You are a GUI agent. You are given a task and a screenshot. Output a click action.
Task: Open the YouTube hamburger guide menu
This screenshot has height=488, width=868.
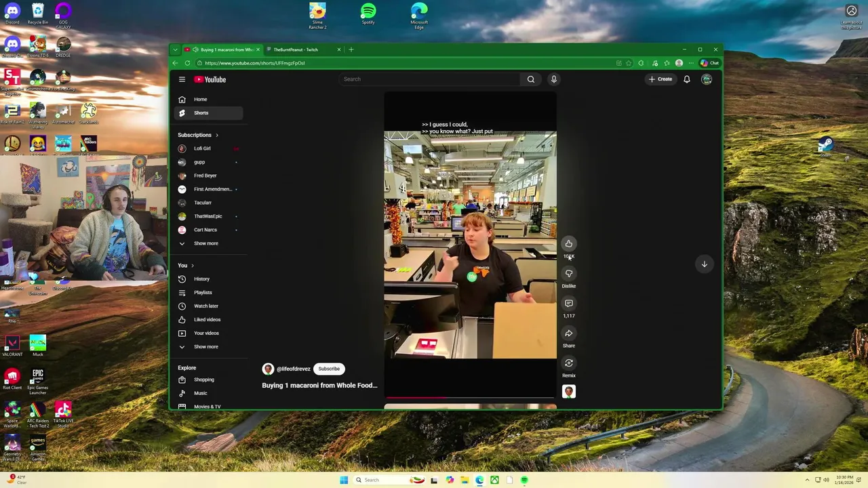182,79
